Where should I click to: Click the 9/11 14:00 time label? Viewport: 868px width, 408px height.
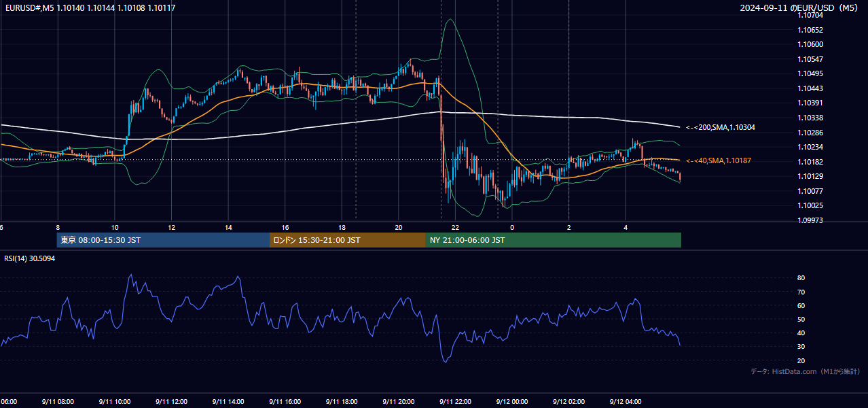(228, 402)
